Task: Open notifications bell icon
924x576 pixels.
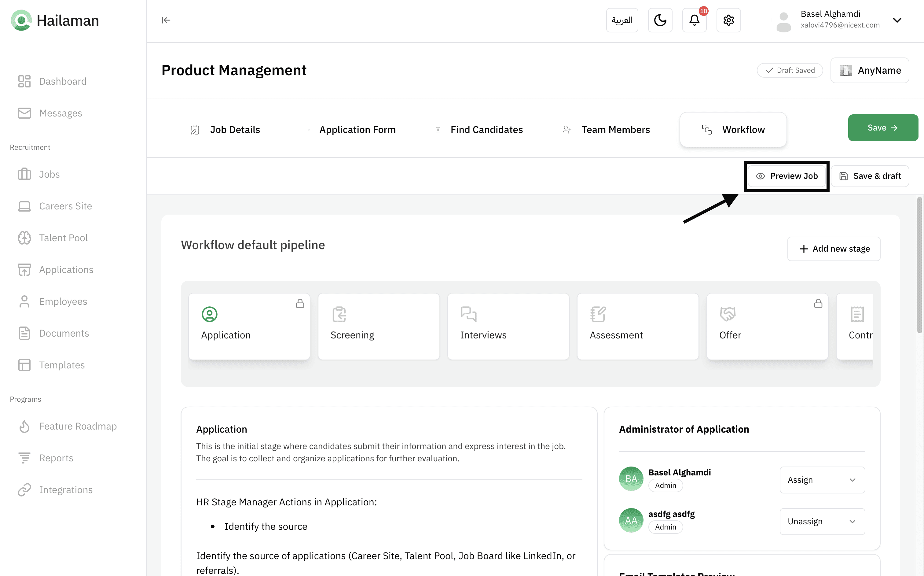Action: (694, 20)
